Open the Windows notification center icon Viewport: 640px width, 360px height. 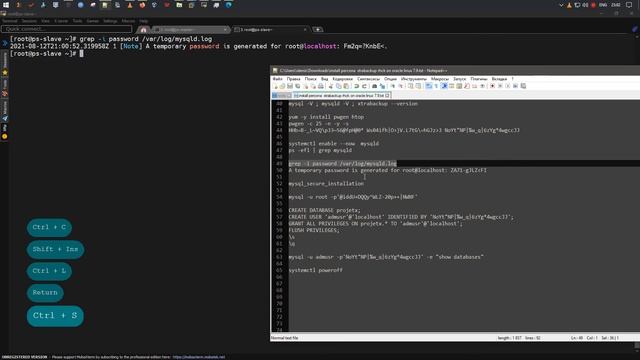(629, 5)
